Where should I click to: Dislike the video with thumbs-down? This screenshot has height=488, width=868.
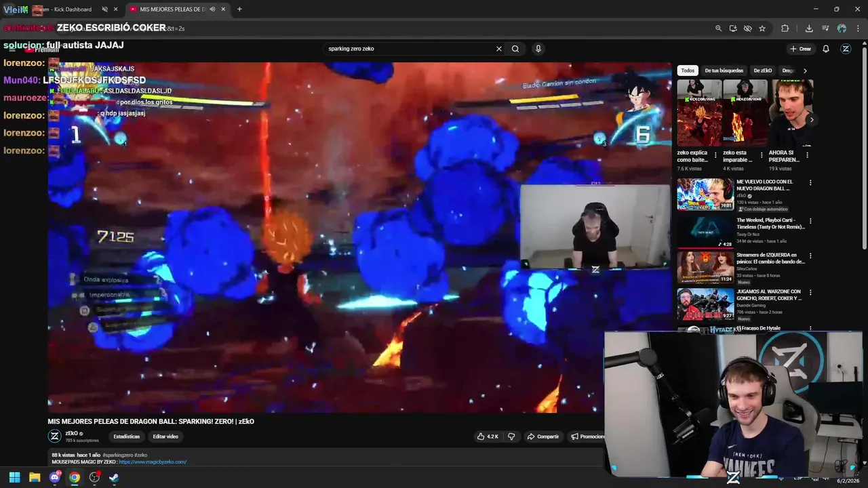tap(511, 436)
